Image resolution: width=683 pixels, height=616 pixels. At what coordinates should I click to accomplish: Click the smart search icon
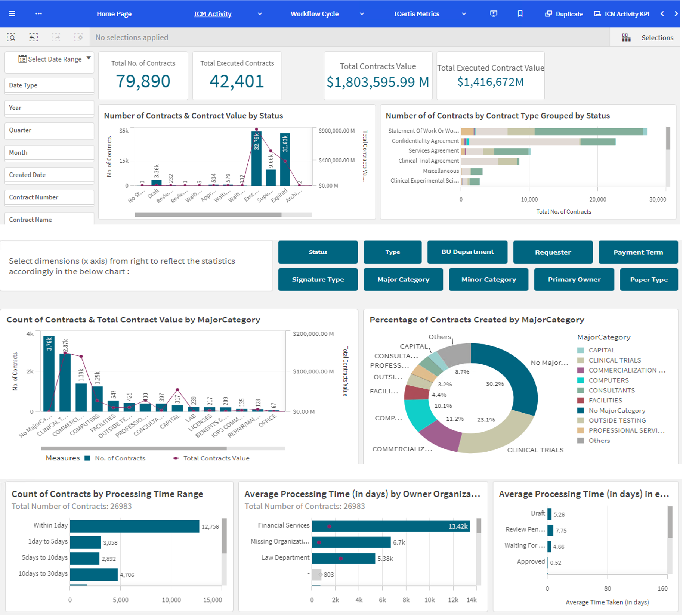point(11,37)
